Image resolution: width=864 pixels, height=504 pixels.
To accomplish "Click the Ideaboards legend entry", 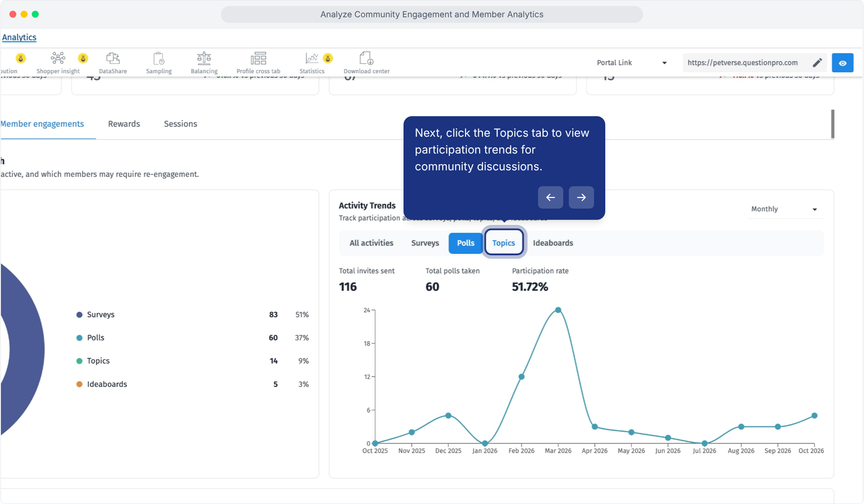I will point(192,384).
